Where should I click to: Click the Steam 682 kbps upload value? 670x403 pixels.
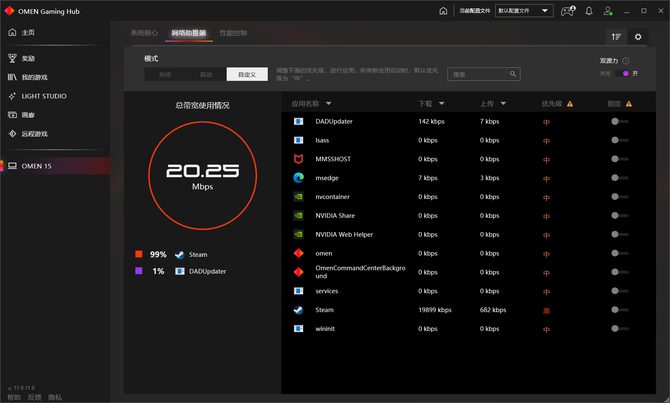pos(493,310)
